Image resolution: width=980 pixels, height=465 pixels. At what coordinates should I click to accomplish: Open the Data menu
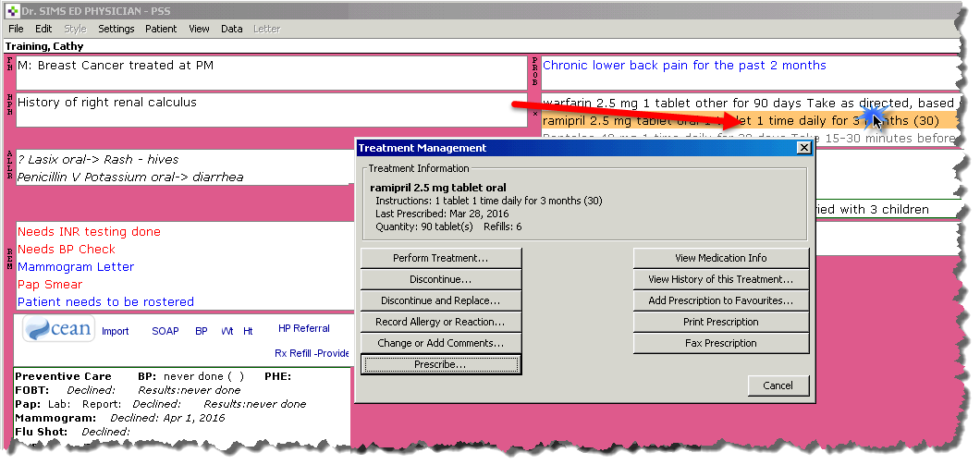(x=231, y=29)
